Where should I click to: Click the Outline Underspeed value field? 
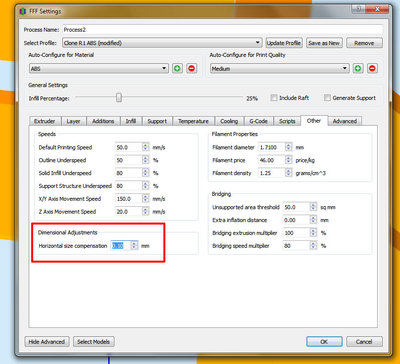tap(129, 160)
